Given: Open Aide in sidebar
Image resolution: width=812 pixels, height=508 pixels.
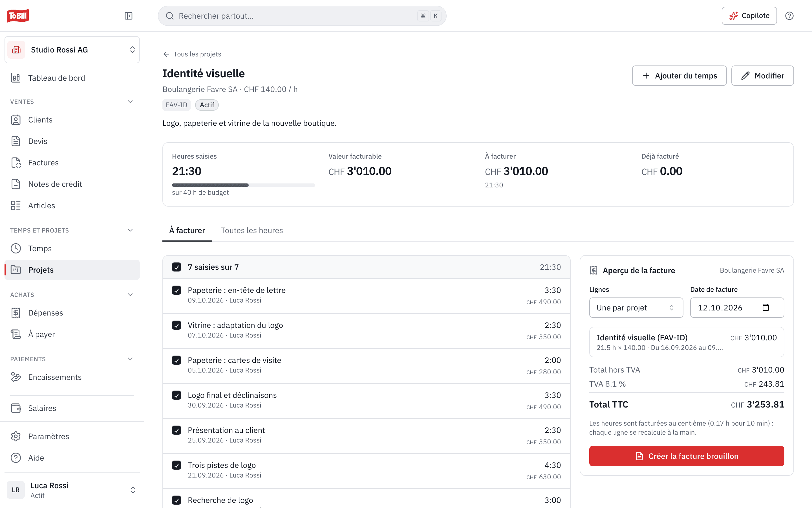Looking at the screenshot, I should [x=72, y=458].
